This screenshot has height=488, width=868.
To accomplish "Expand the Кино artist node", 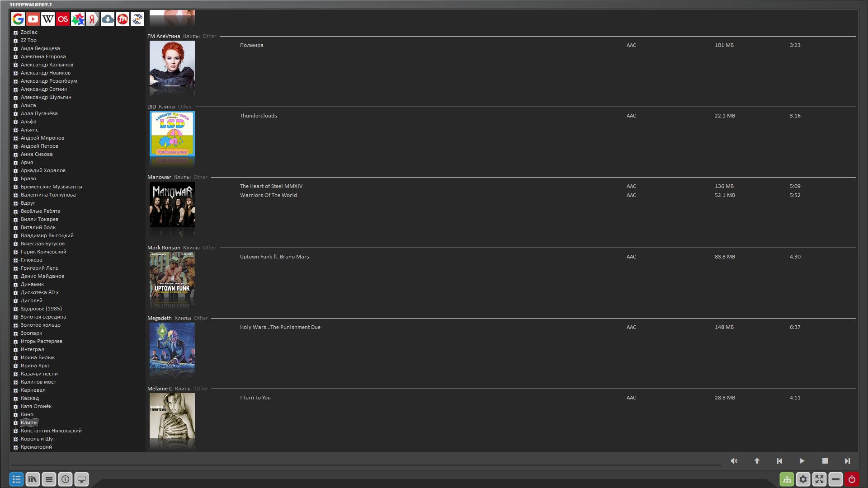I will (15, 415).
